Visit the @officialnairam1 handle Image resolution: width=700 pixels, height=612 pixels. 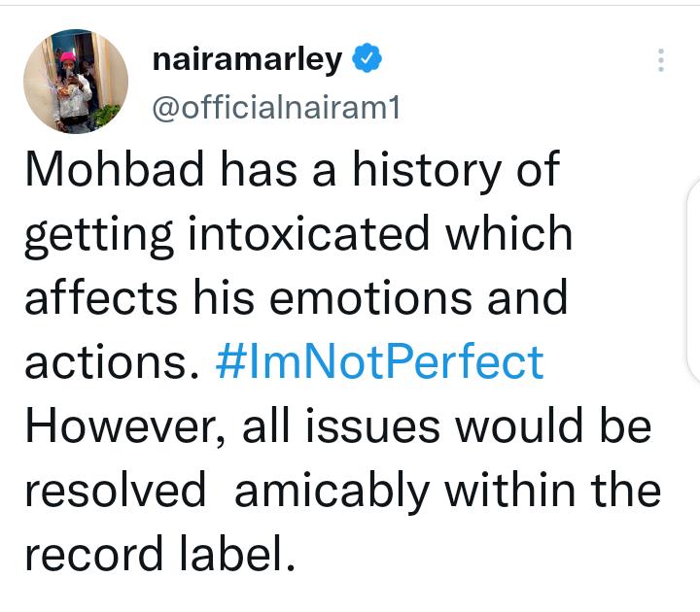(276, 108)
